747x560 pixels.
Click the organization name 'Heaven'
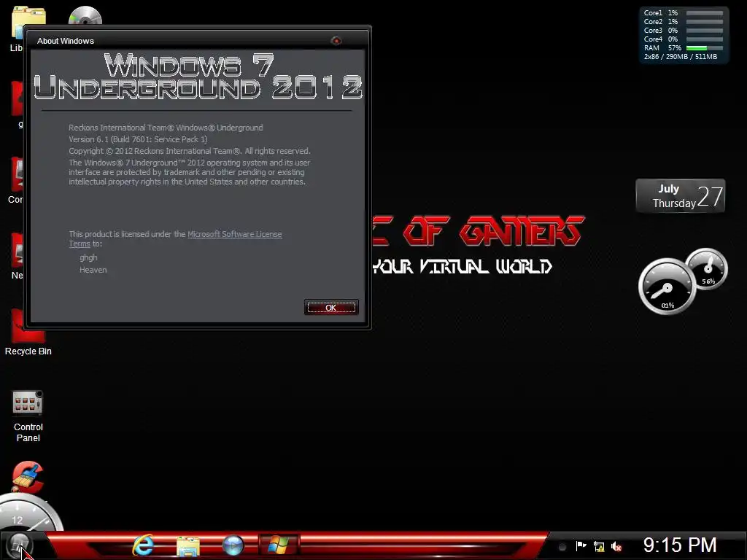point(93,270)
